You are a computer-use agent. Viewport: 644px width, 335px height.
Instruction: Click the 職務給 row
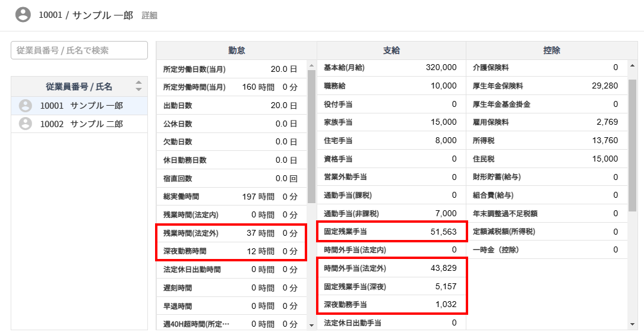click(x=392, y=86)
